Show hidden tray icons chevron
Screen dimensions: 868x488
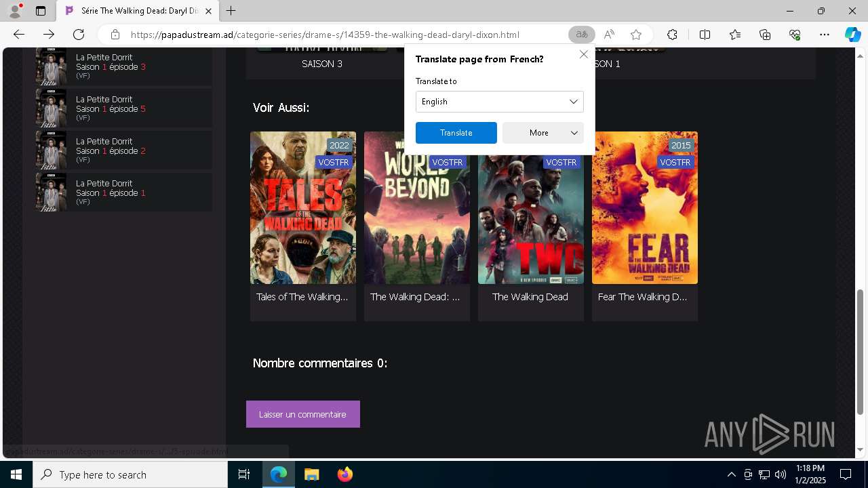[x=731, y=474]
